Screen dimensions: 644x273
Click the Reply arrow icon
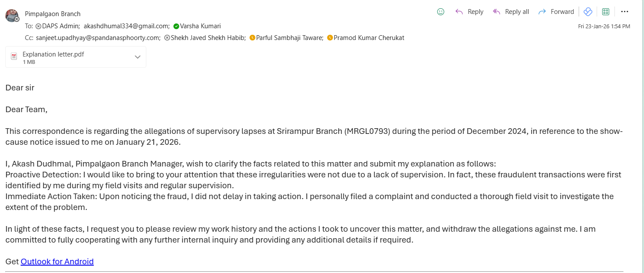click(459, 12)
